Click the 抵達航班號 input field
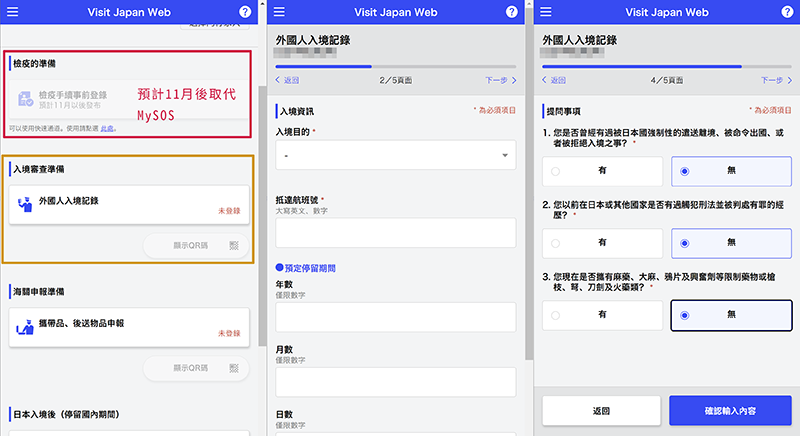Image resolution: width=800 pixels, height=436 pixels. coord(395,233)
